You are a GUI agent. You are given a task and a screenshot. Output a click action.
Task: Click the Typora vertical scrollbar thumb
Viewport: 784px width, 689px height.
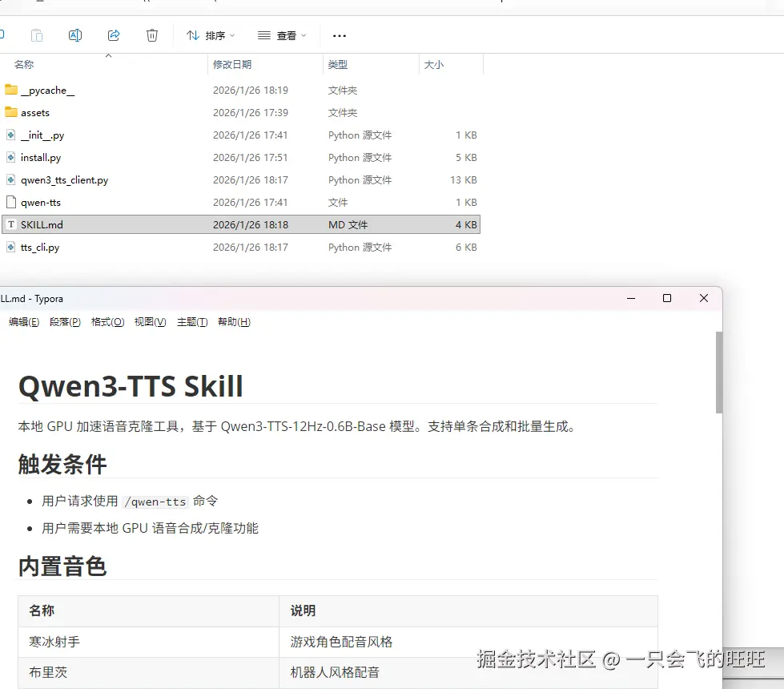[719, 373]
